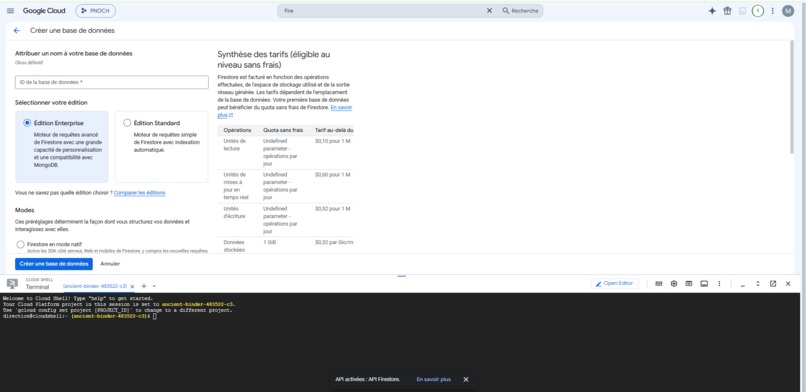
Task: Open the Gemini sparkle assistant icon
Action: (x=712, y=11)
